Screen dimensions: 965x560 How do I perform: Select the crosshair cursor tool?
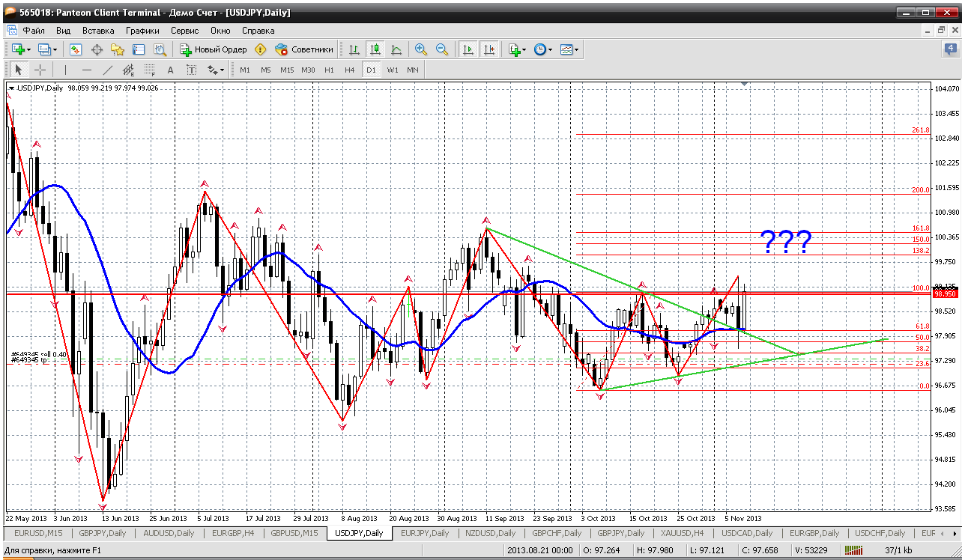tap(40, 70)
